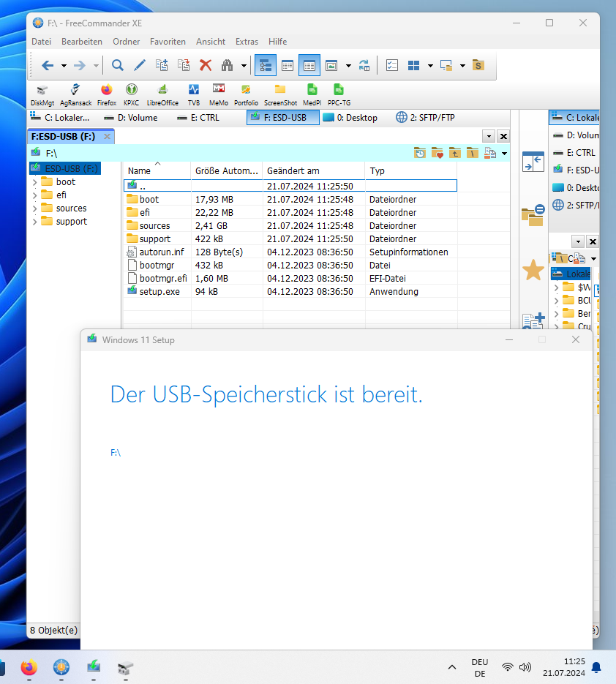Switch to drive D: Volume in left drive bar

pyautogui.click(x=131, y=117)
